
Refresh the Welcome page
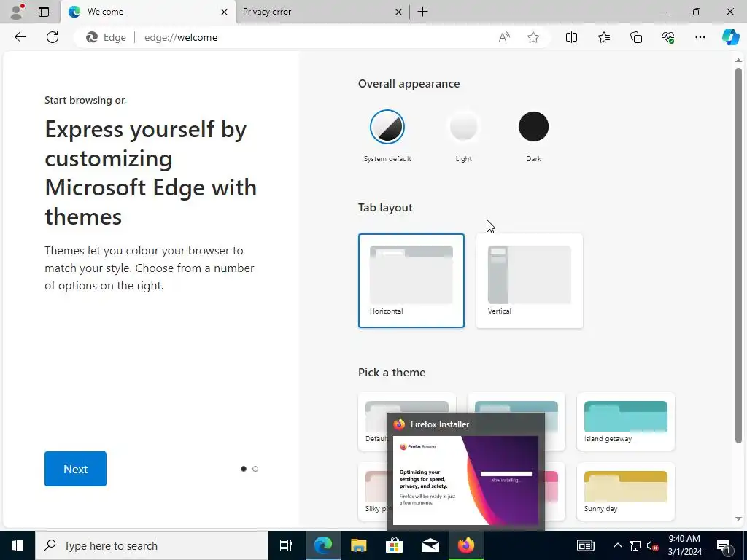53,37
